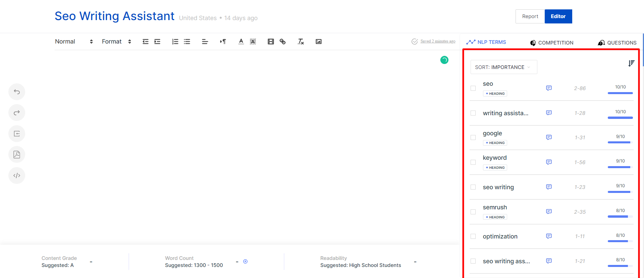Open the Sort: Importance dropdown
Viewport: 644px width, 278px height.
503,67
